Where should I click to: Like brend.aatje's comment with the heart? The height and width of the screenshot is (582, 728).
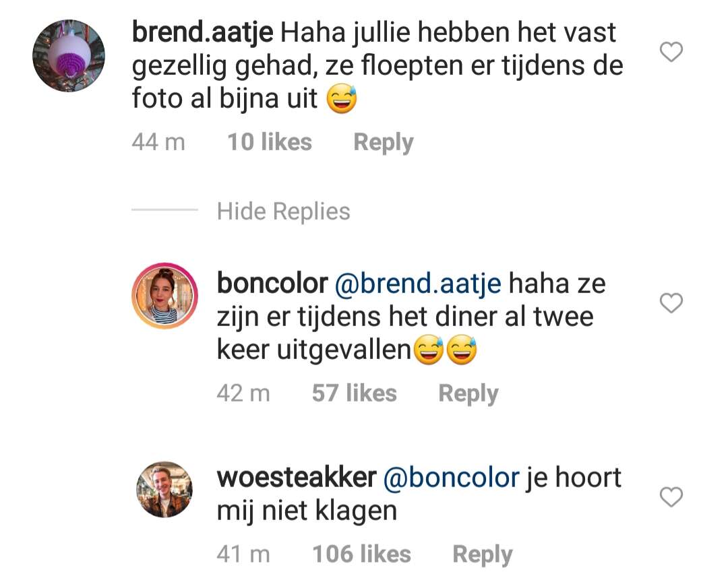point(671,51)
